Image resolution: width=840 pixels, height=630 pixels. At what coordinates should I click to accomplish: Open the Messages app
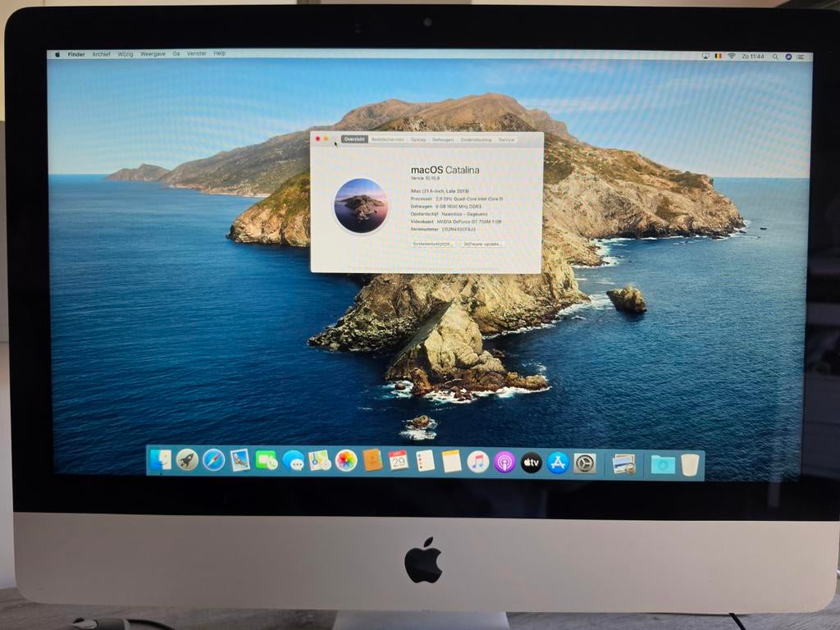click(292, 461)
